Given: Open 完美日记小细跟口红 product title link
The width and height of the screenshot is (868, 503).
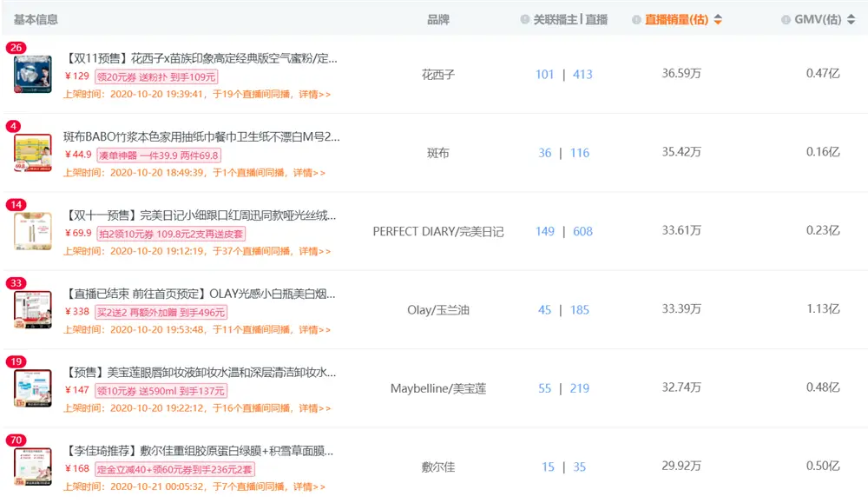Looking at the screenshot, I should (x=200, y=215).
